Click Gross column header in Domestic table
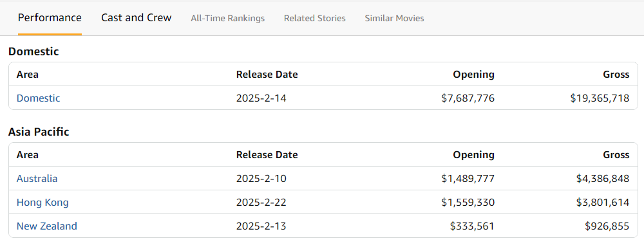The height and width of the screenshot is (245, 644). point(616,75)
